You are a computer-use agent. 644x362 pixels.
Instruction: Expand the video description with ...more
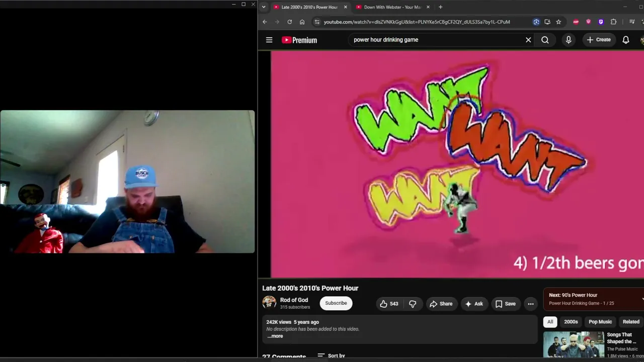click(275, 336)
